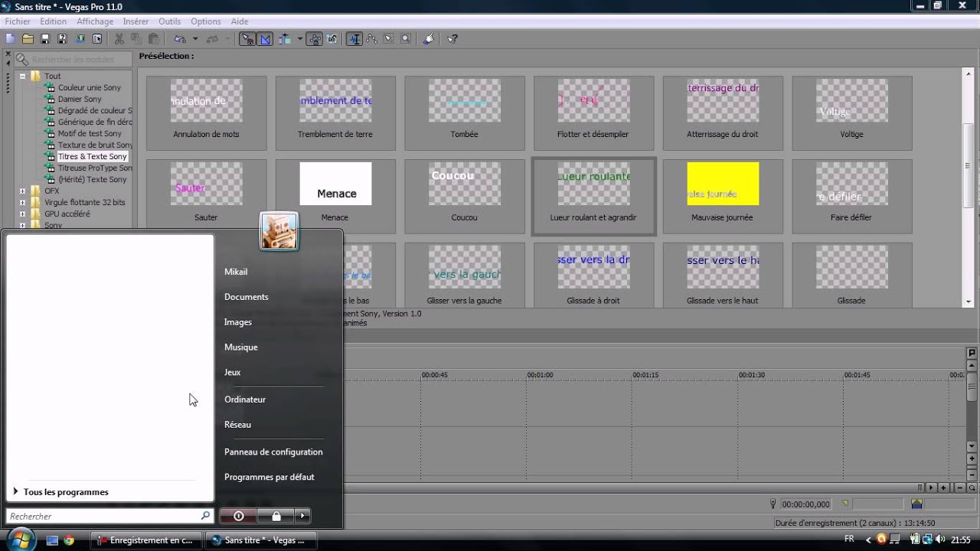Open the Options menu
Image resolution: width=980 pixels, height=551 pixels.
[x=205, y=21]
